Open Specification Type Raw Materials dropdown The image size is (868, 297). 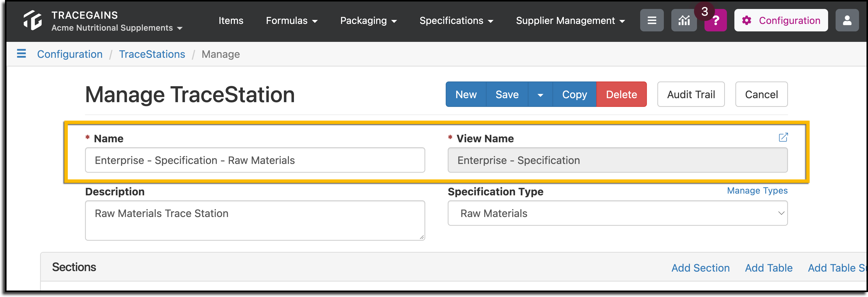[617, 213]
